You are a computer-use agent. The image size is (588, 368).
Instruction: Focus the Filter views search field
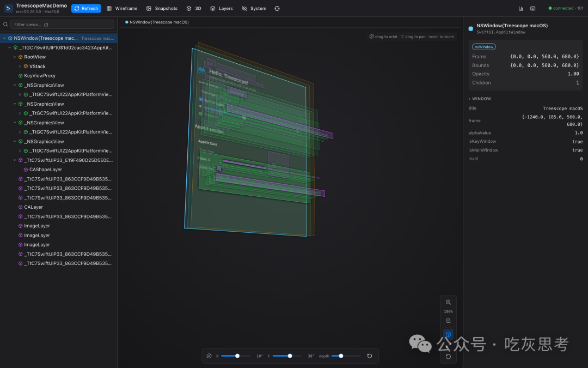tap(62, 25)
